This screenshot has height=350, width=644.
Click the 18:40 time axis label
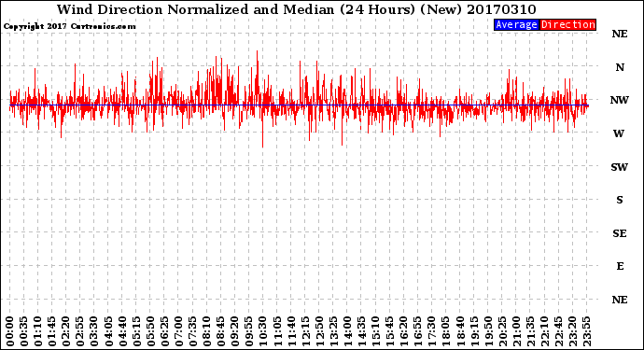click(x=460, y=331)
